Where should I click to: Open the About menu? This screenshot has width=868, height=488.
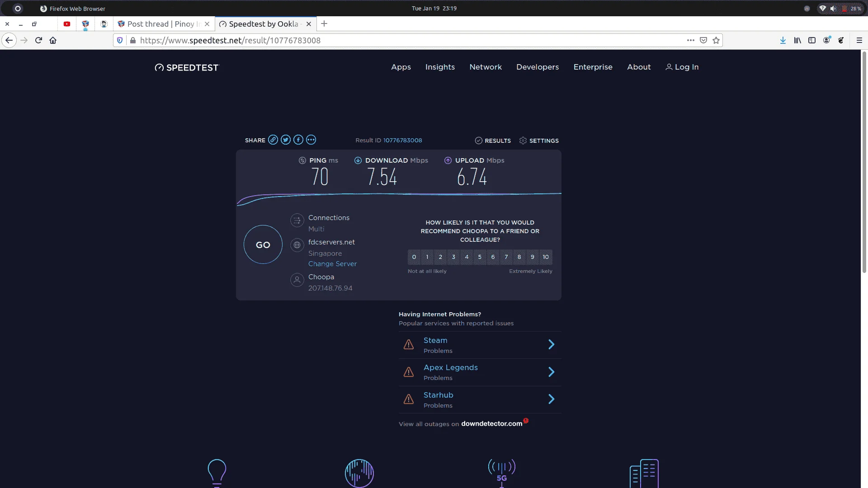point(639,67)
